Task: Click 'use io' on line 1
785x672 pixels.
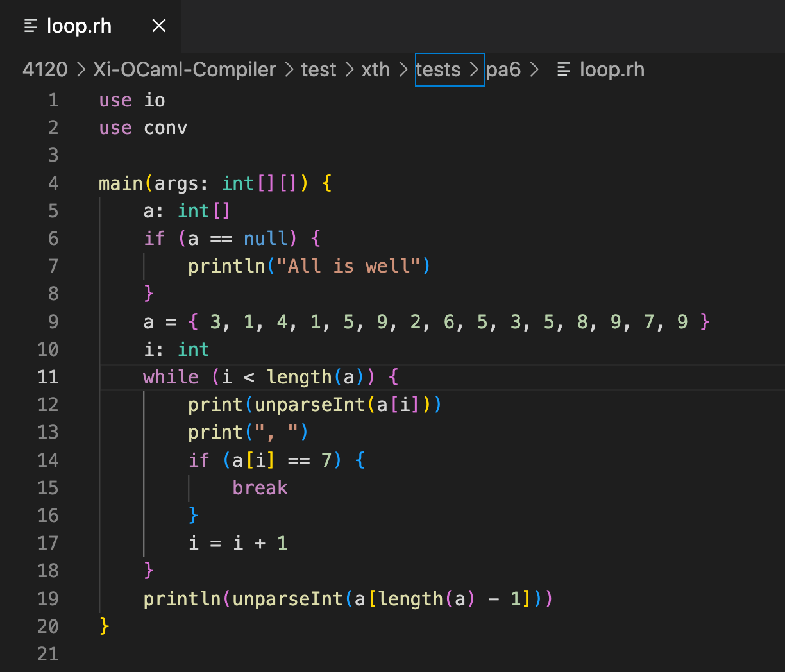Action: (132, 100)
